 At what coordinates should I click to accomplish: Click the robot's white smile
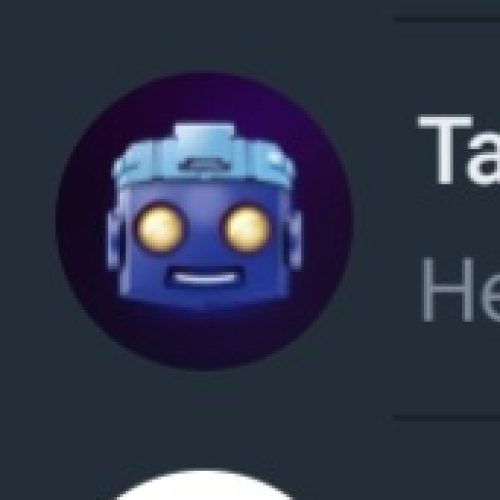pyautogui.click(x=204, y=278)
